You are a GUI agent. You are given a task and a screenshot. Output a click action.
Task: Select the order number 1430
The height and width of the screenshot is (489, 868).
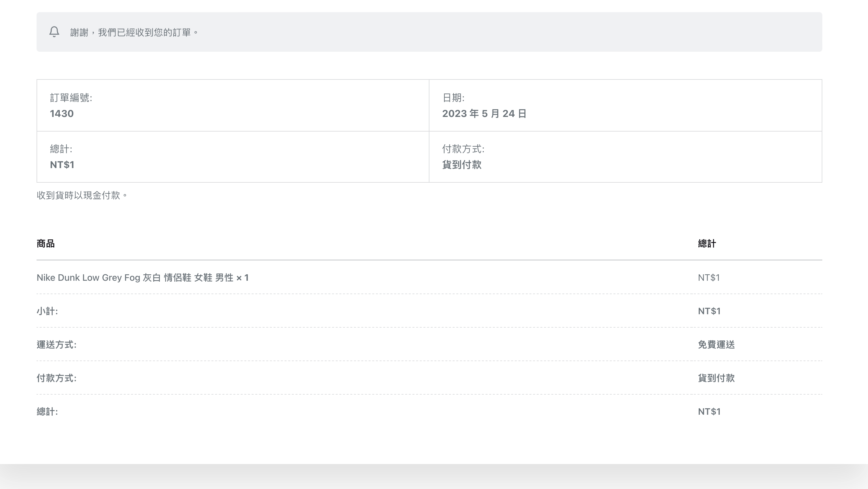62,114
